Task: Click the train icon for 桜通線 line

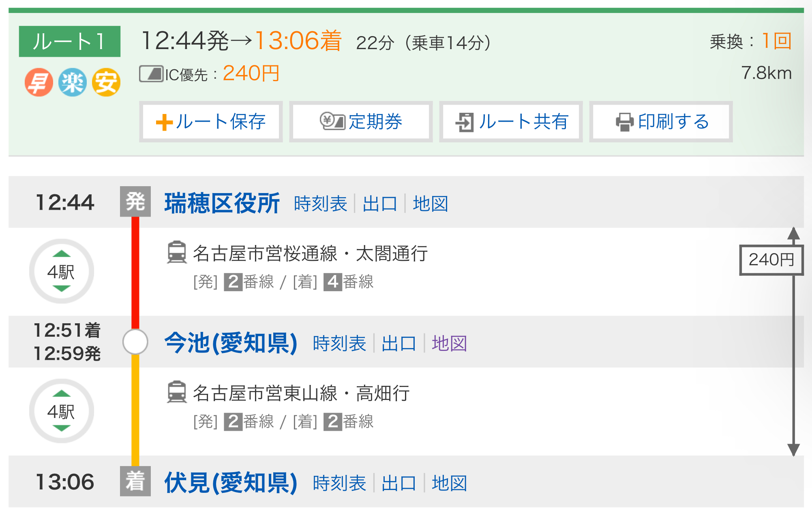Action: pyautogui.click(x=177, y=252)
